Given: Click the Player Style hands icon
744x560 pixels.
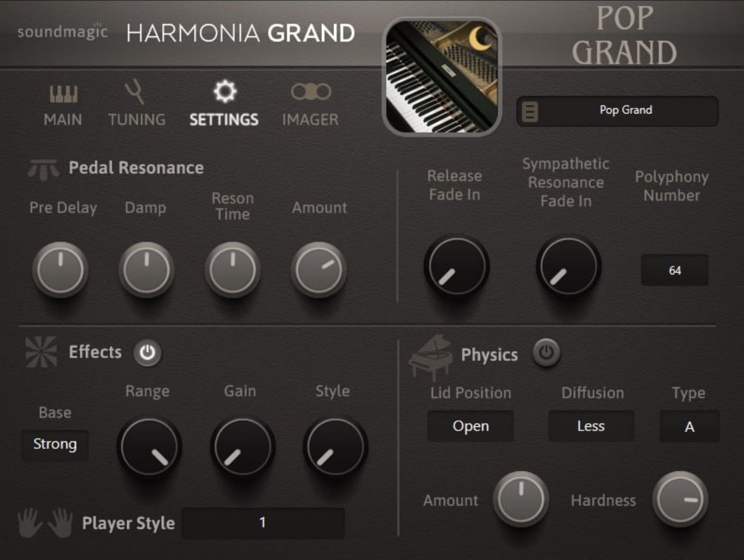Looking at the screenshot, I should point(45,523).
